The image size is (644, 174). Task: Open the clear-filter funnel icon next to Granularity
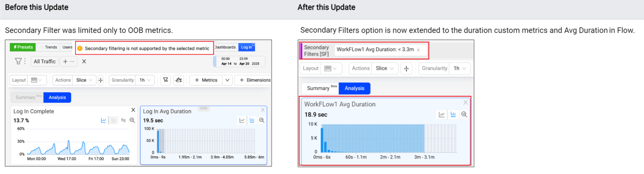tap(165, 80)
